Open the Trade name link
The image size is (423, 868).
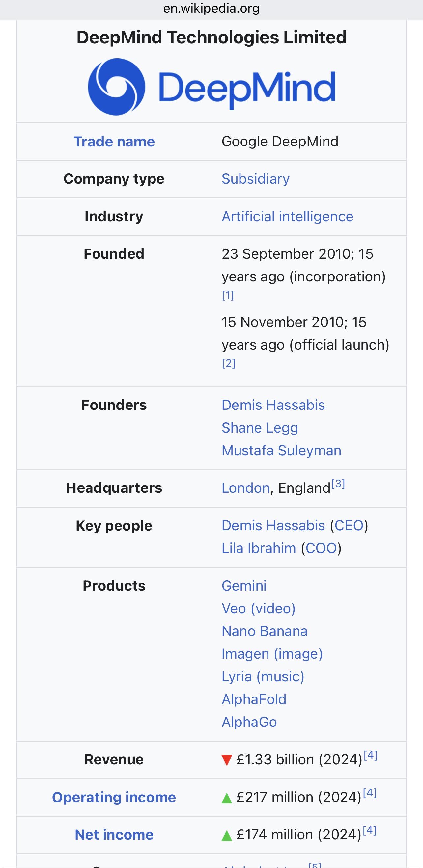point(114,142)
